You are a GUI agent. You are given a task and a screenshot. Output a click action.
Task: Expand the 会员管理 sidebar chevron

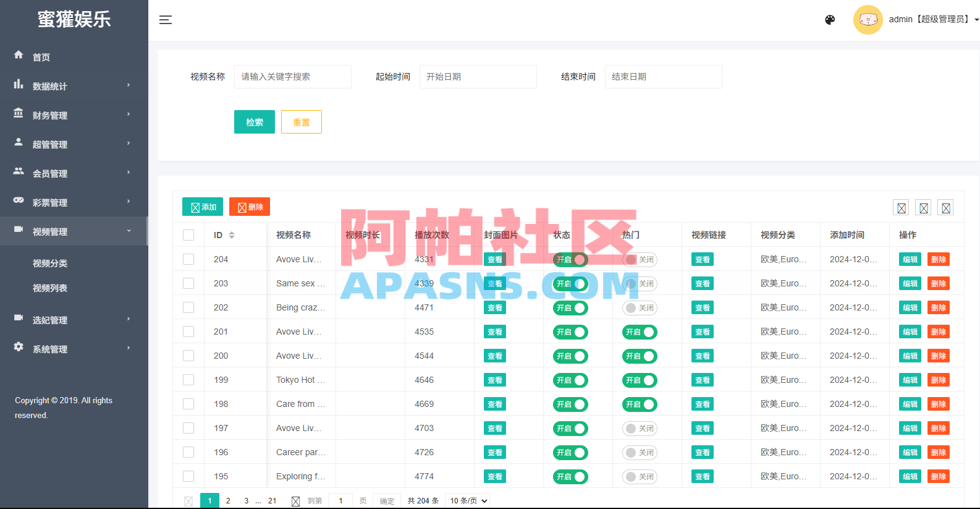(x=129, y=172)
